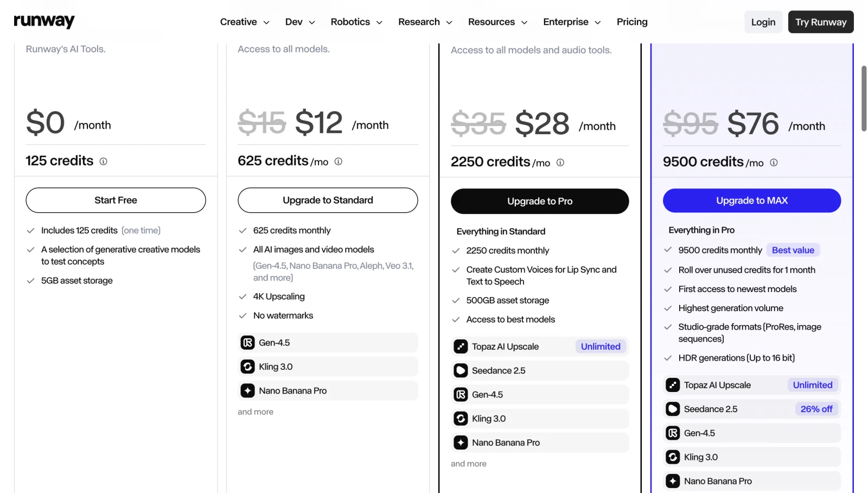Click the Login button

(763, 22)
